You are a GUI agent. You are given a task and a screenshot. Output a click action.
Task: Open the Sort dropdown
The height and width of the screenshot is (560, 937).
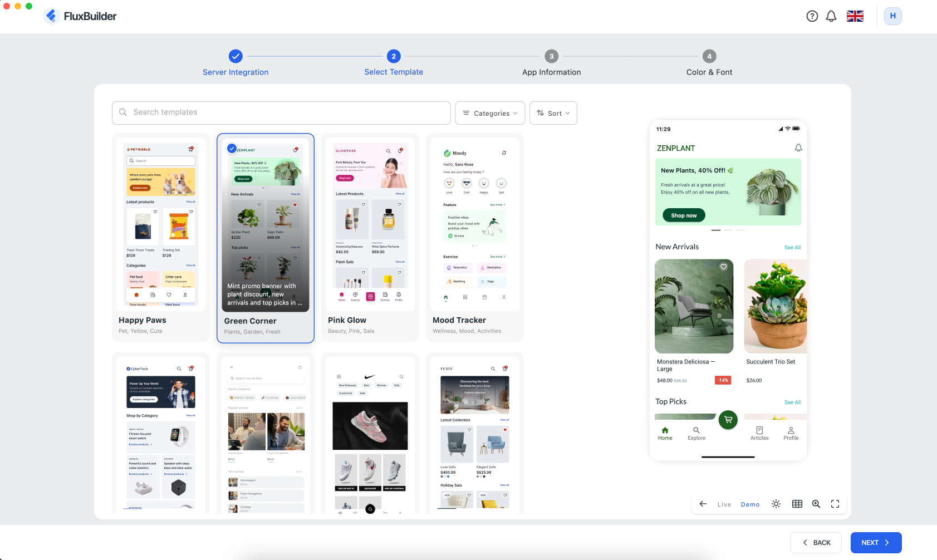553,113
